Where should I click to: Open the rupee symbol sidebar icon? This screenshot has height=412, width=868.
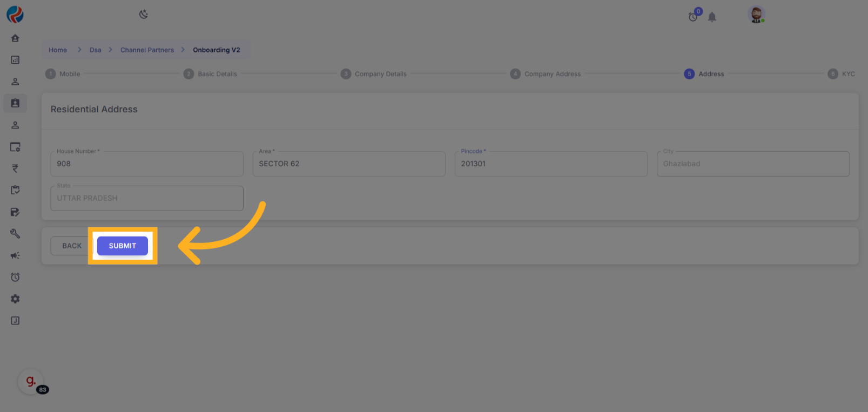tap(15, 168)
